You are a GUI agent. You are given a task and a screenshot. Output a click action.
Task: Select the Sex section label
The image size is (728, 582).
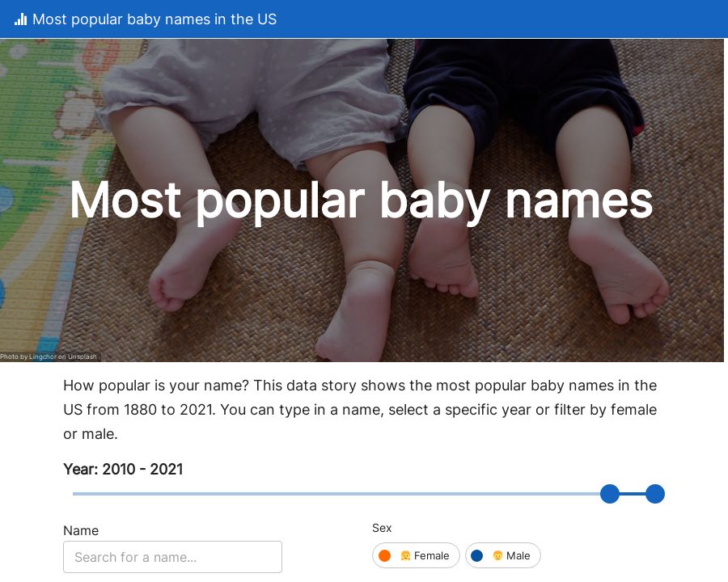[382, 528]
